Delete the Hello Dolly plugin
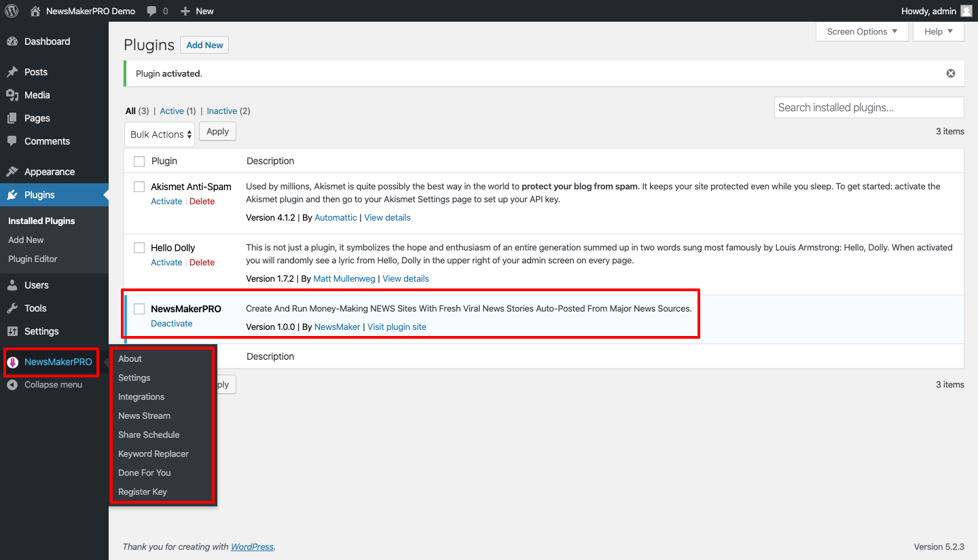 tap(202, 263)
